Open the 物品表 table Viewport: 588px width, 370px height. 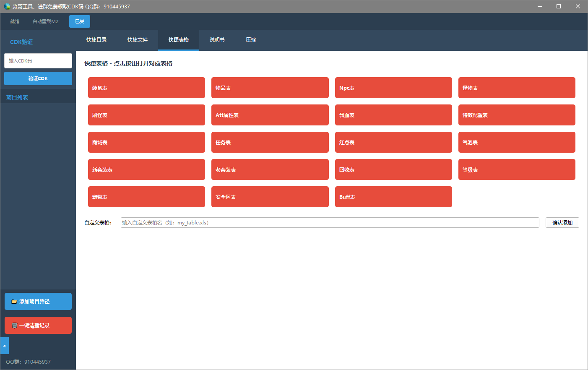[x=270, y=87]
